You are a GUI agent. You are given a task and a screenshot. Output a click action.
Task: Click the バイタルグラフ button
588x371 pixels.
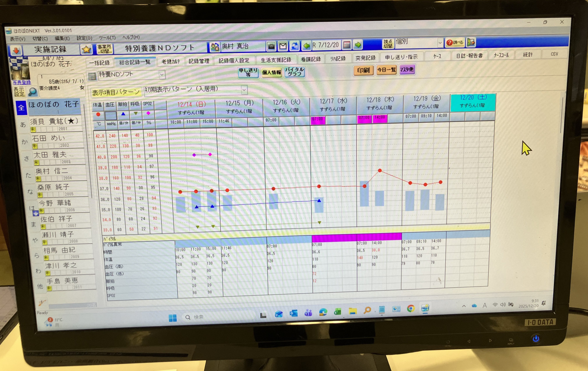point(294,72)
